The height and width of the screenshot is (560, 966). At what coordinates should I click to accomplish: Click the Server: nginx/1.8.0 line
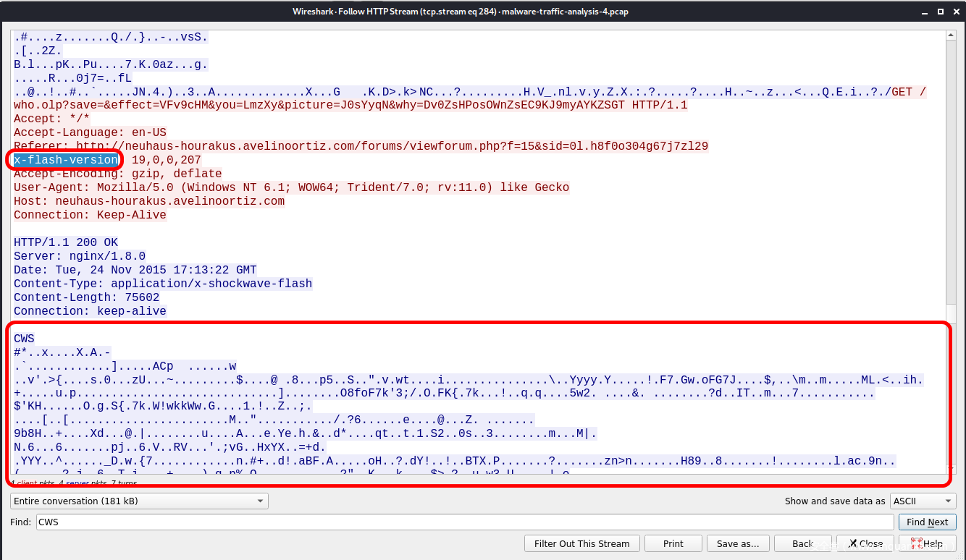tap(80, 256)
